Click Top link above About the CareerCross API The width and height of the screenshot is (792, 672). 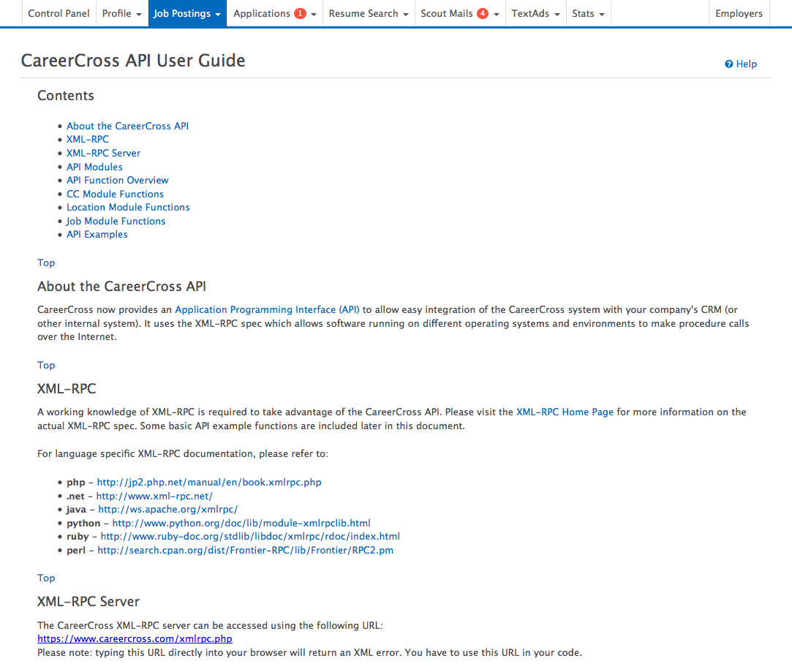[x=46, y=263]
